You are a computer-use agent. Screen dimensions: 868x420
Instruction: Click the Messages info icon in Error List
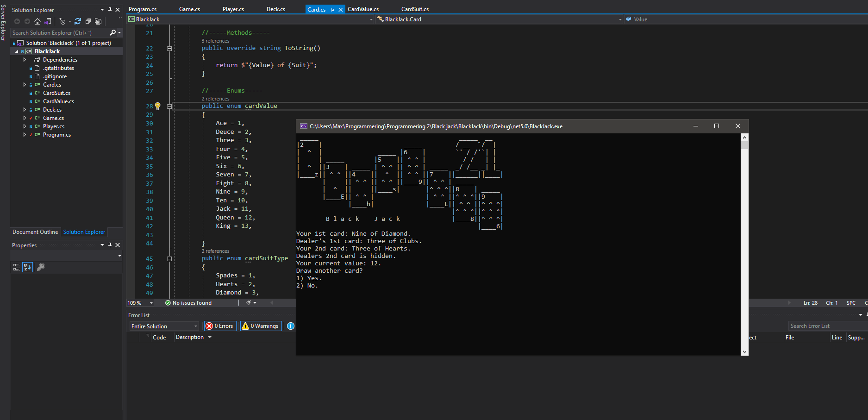tap(291, 326)
